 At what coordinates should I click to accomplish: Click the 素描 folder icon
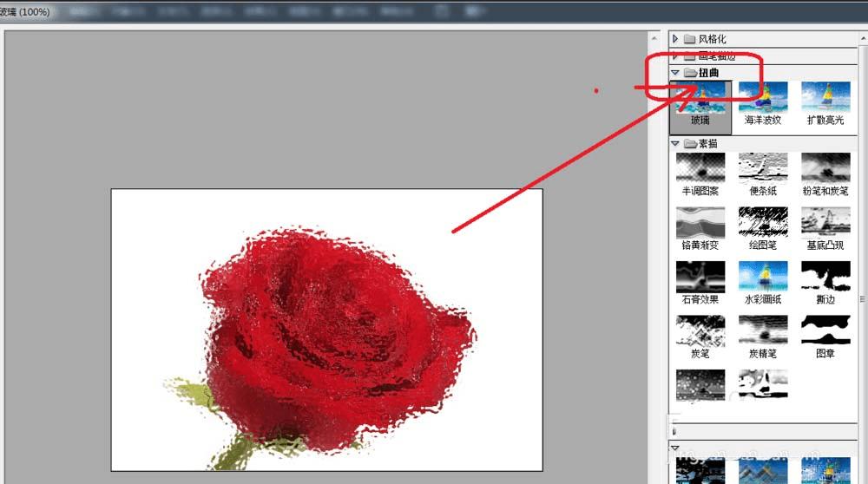coord(690,143)
